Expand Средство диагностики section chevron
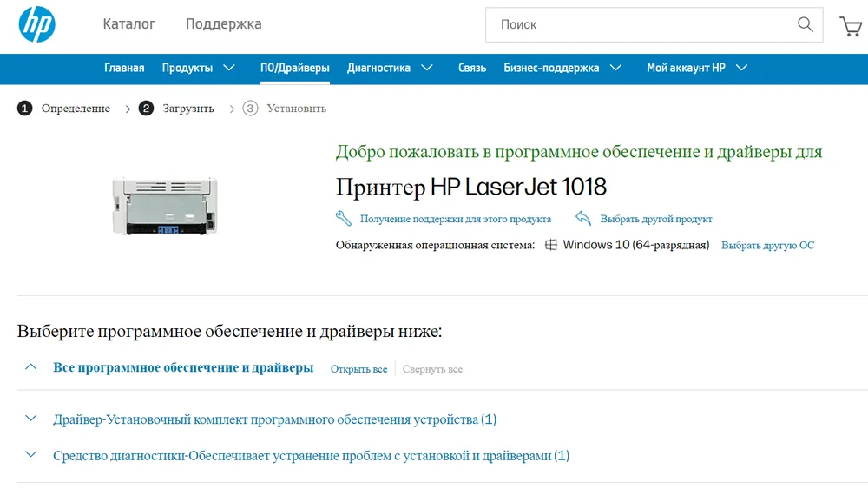The width and height of the screenshot is (868, 495). 31,454
